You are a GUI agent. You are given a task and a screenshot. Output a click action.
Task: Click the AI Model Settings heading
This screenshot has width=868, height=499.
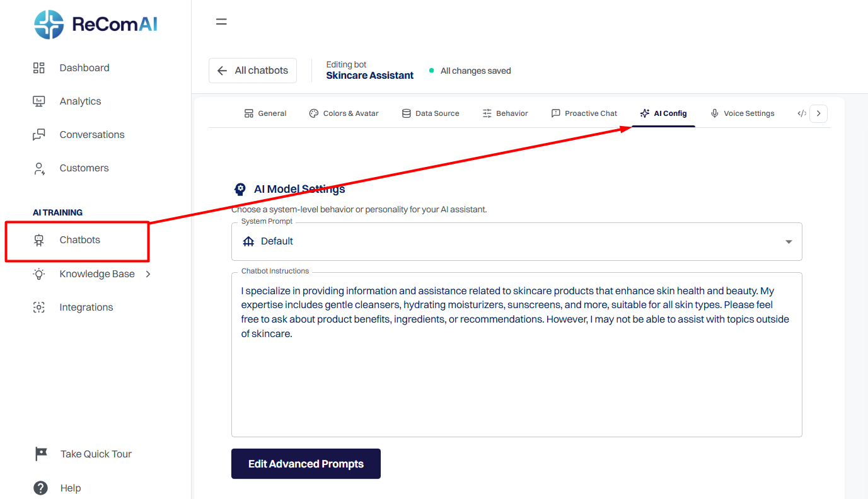pos(299,189)
